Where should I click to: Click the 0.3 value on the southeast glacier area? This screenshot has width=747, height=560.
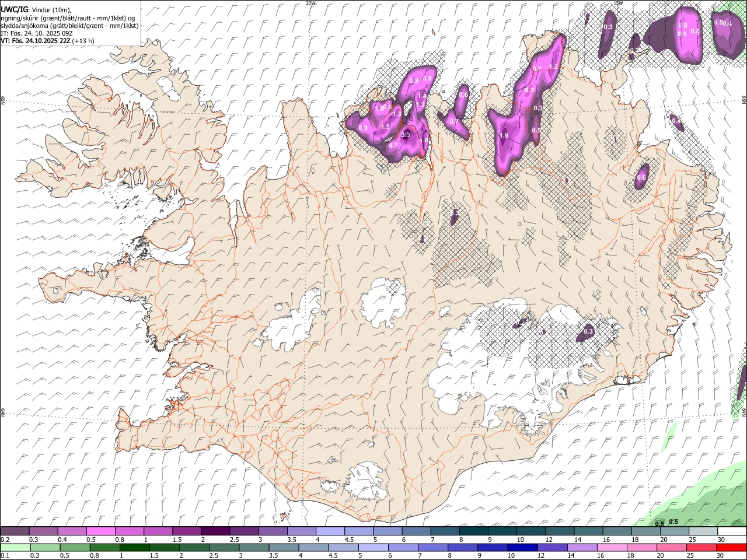point(588,331)
